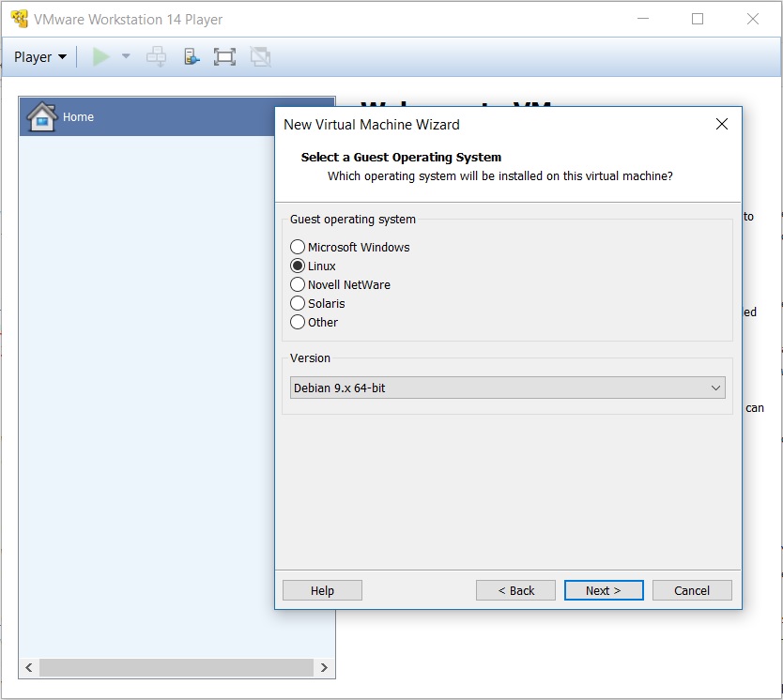Click the Send Ctrl+Alt+Del toolbar icon
Image resolution: width=783 pixels, height=700 pixels.
coord(156,57)
